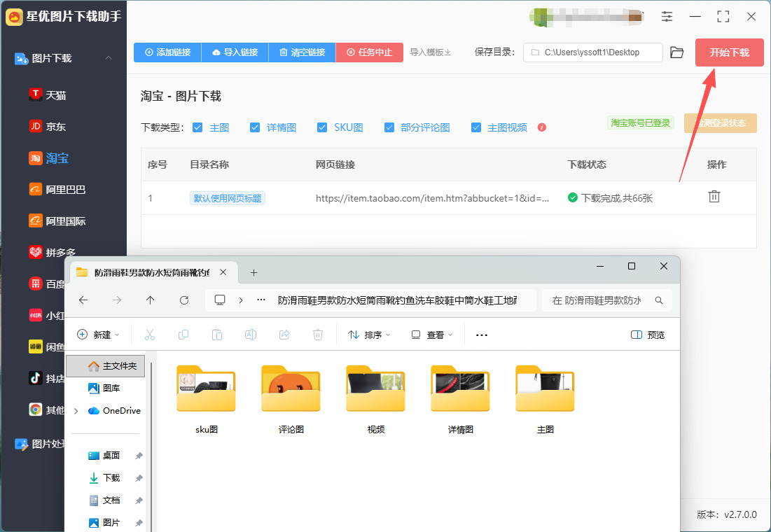Click the trash icon to delete row 1
This screenshot has height=532, width=771.
click(x=714, y=197)
